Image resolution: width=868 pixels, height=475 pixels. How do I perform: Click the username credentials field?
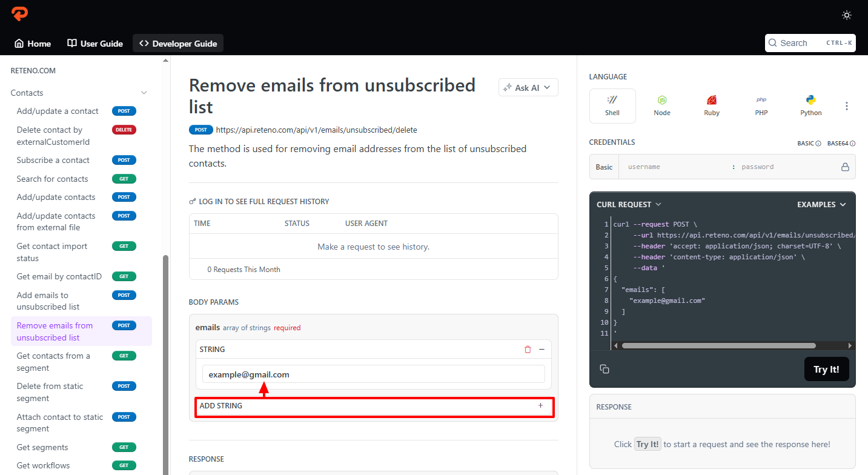pos(675,167)
